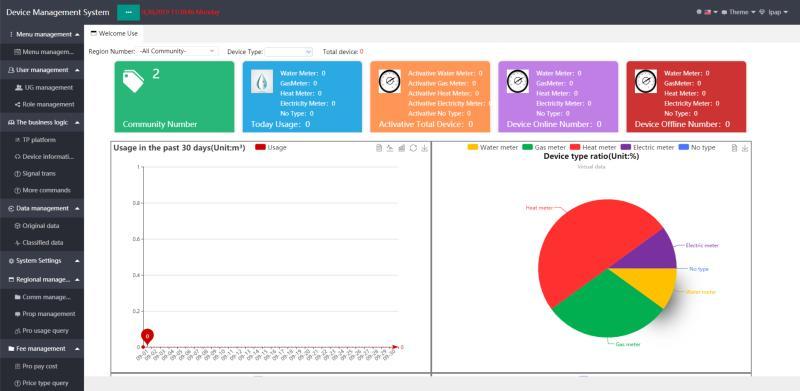The width and height of the screenshot is (800, 391).
Task: Toggle Heat meter legend in pie chart
Action: [x=593, y=148]
